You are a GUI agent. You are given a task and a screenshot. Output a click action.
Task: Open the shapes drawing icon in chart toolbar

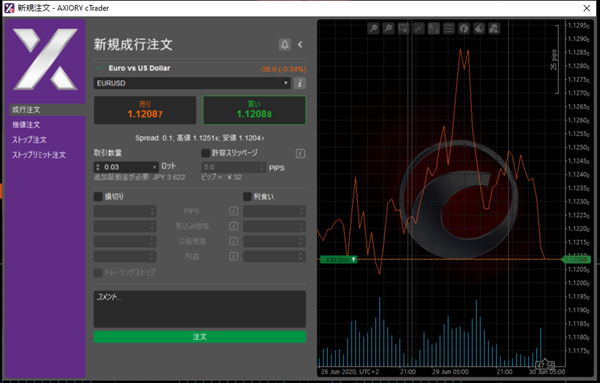494,28
